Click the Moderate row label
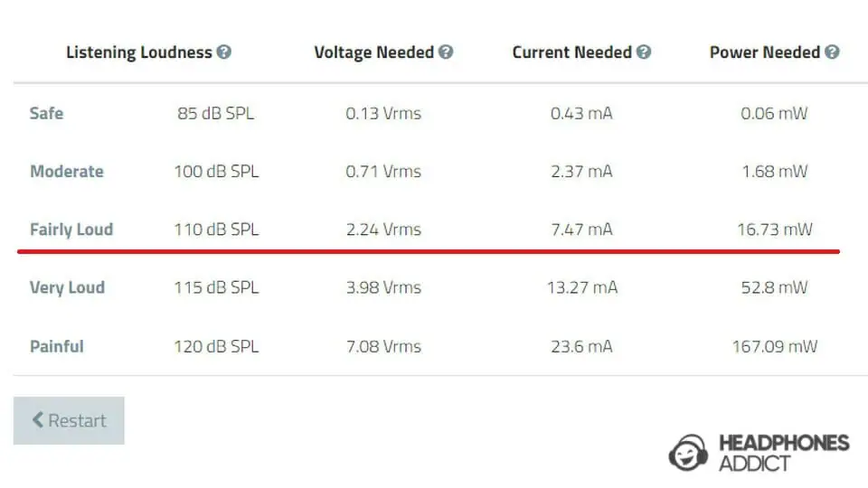This screenshot has height=488, width=868. (x=66, y=172)
